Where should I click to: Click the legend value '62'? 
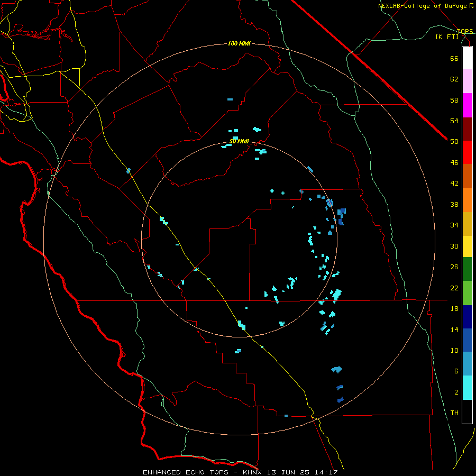(x=454, y=79)
